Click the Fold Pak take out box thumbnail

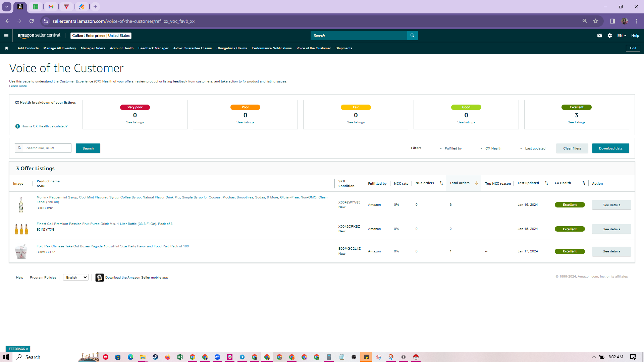(x=21, y=251)
